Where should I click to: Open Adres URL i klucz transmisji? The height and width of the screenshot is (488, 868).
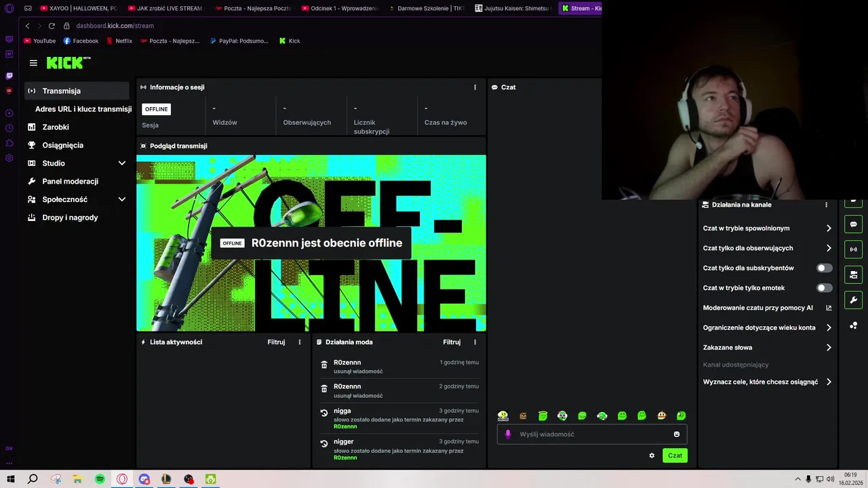(x=83, y=109)
